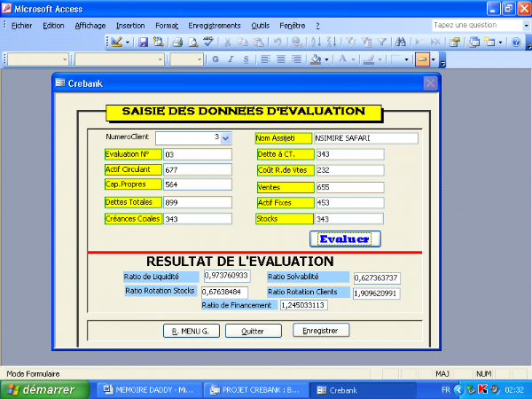The image size is (532, 399).
Task: Click the binoculars Find icon
Action: point(401,42)
